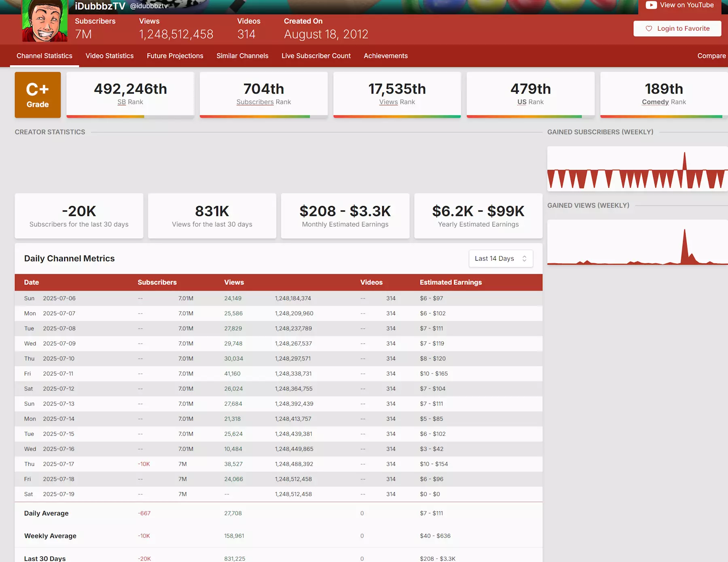
Task: Click the -20K subscribers last 30 days card
Action: (x=79, y=216)
